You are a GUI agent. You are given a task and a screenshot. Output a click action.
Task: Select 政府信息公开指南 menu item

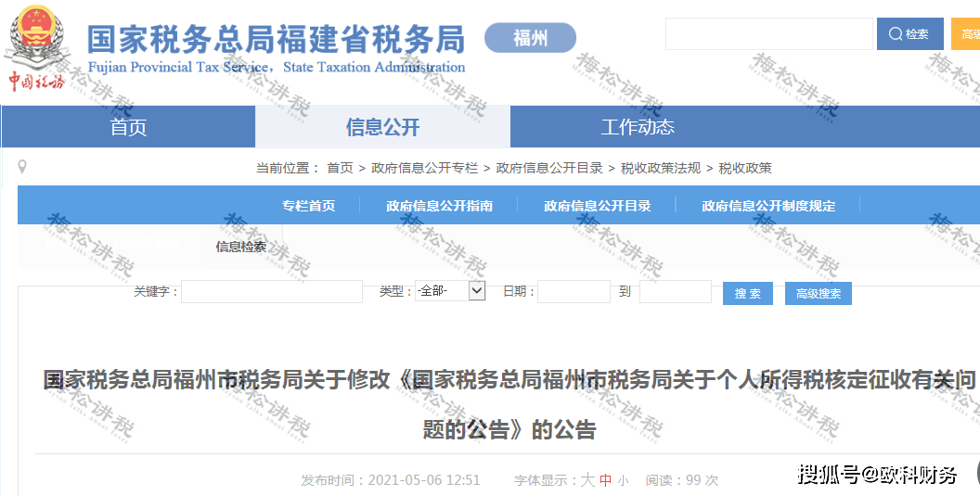point(439,206)
